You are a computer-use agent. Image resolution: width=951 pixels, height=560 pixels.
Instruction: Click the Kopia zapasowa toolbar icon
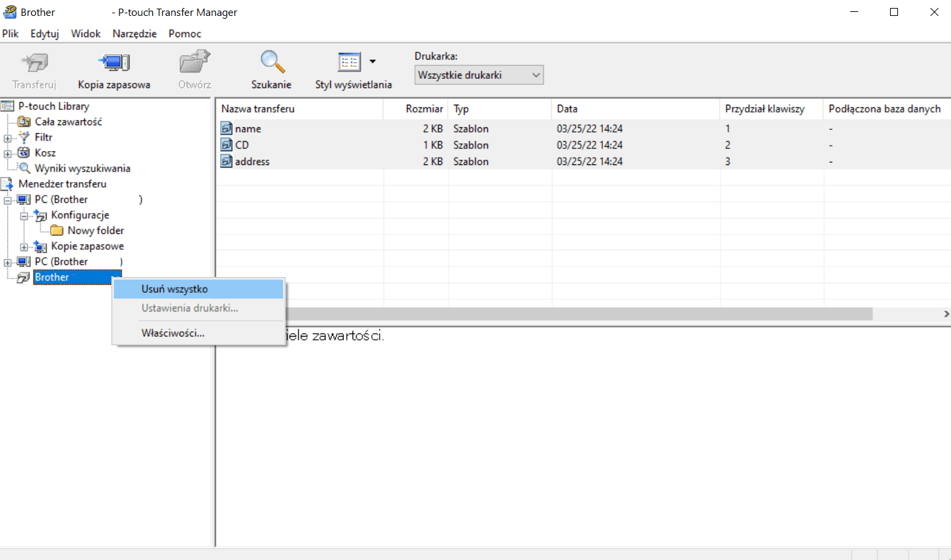[x=114, y=64]
